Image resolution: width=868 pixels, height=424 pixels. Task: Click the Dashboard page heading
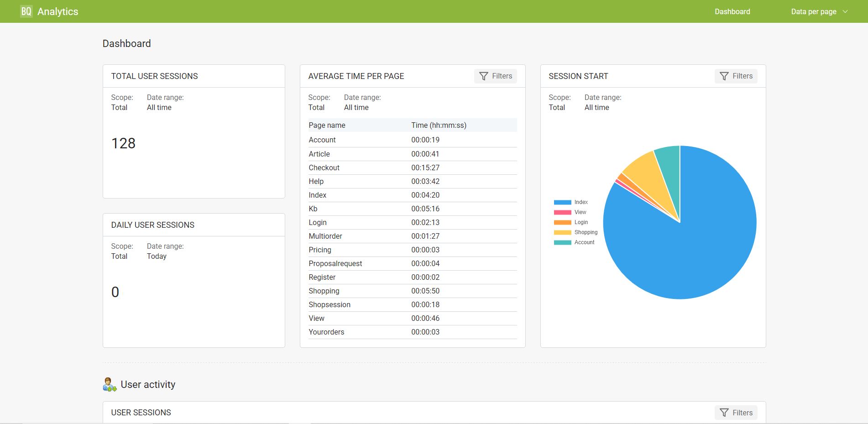tap(126, 43)
